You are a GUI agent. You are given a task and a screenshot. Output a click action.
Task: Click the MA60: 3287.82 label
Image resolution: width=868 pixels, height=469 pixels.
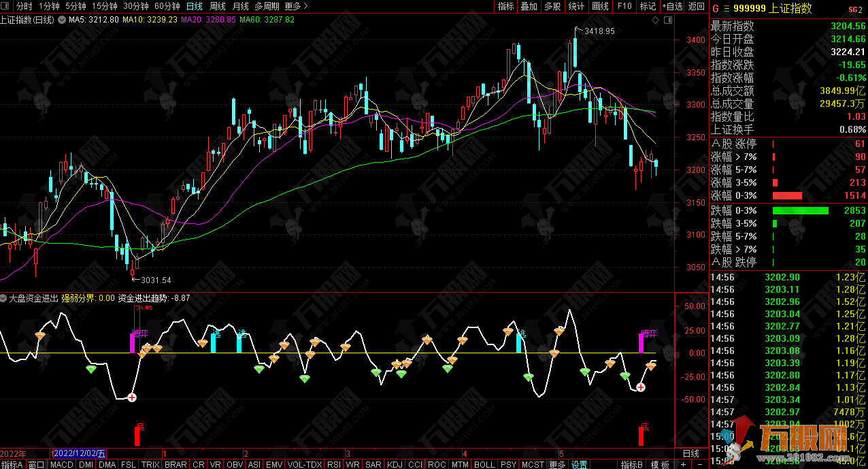(267, 20)
